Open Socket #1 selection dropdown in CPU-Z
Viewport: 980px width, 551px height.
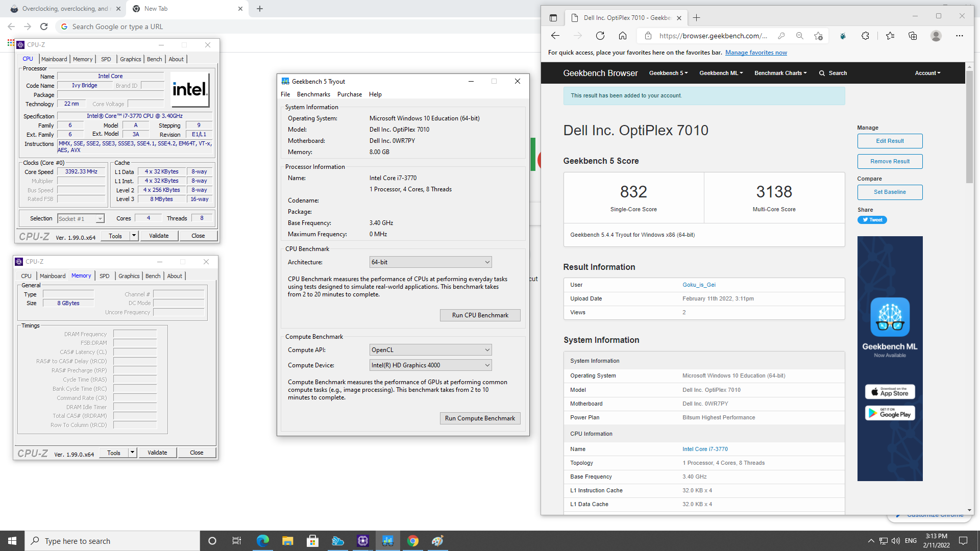[x=81, y=219]
